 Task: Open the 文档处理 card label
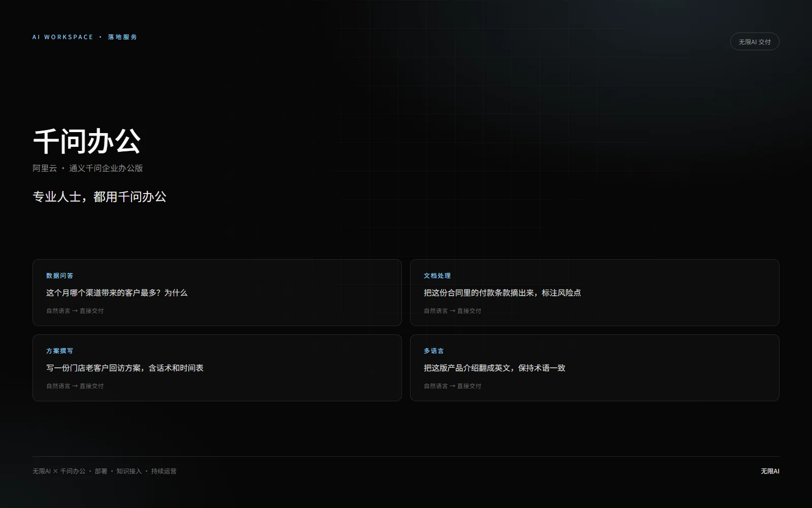click(x=437, y=276)
